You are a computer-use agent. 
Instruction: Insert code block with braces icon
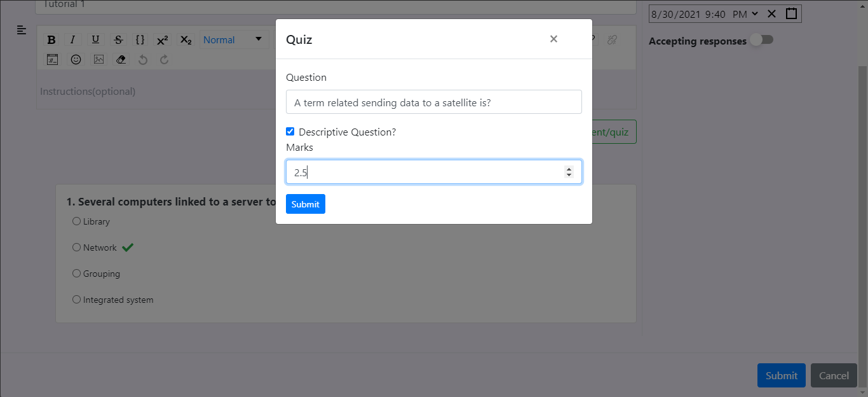(140, 39)
